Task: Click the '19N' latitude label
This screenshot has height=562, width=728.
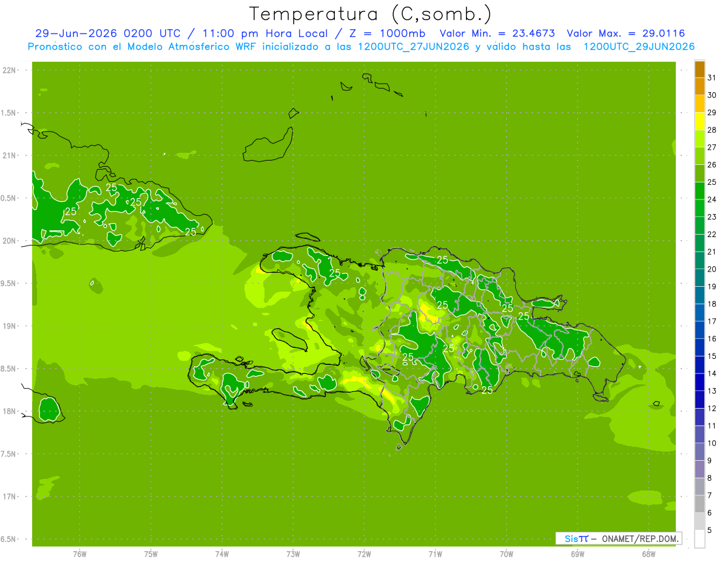Action: click(10, 326)
